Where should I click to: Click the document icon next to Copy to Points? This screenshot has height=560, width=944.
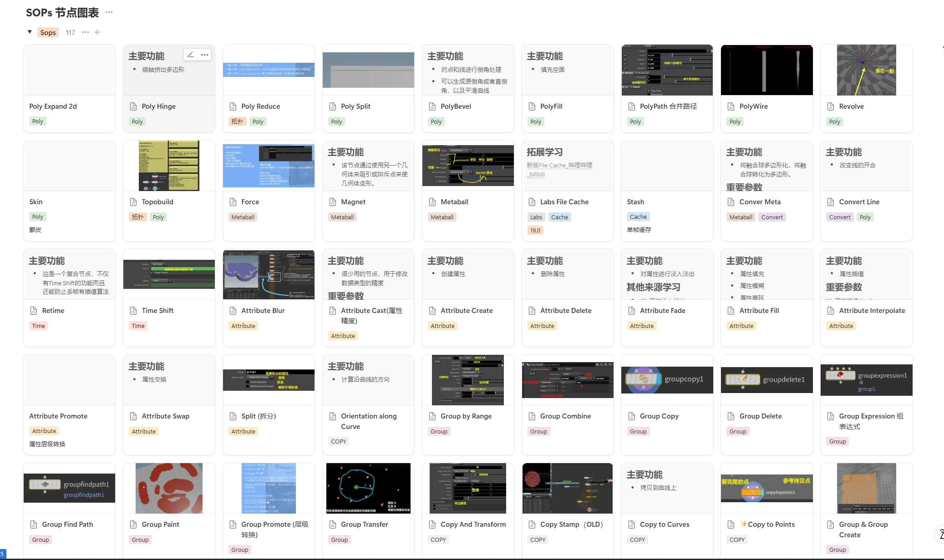(x=731, y=525)
